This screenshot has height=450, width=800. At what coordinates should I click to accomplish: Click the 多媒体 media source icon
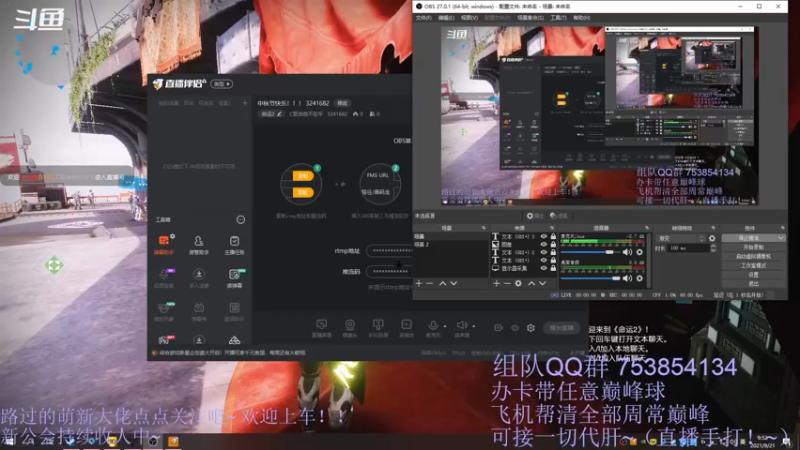pyautogui.click(x=407, y=324)
